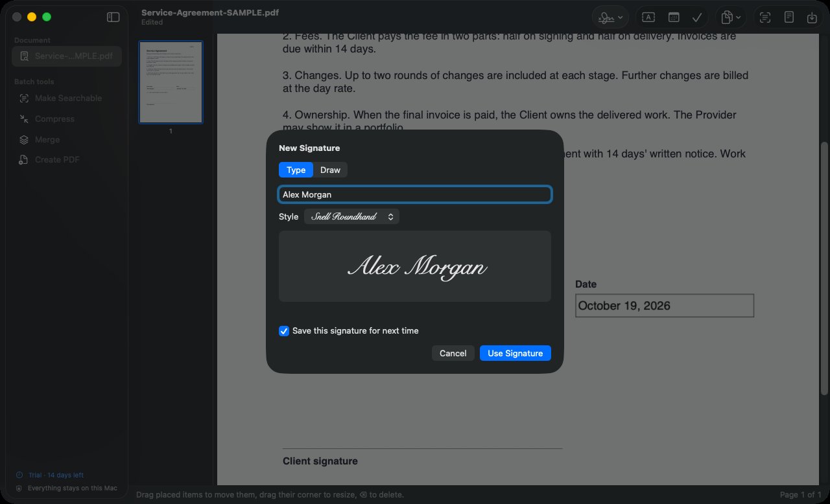The height and width of the screenshot is (504, 830).
Task: Open the pages tool dropdown in toolbar
Action: tap(731, 17)
